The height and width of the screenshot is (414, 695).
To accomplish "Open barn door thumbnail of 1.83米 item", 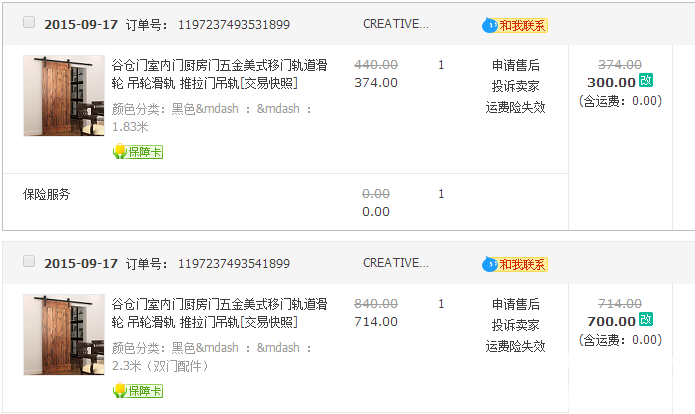I will click(x=63, y=96).
